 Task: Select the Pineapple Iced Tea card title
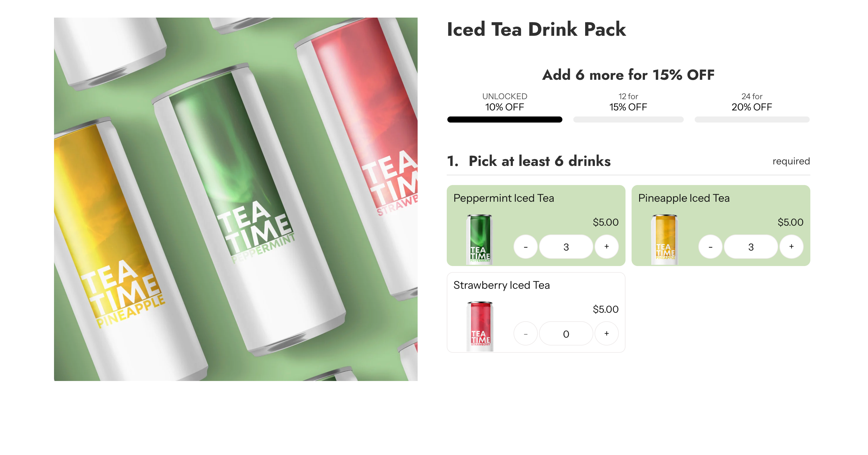click(x=684, y=198)
